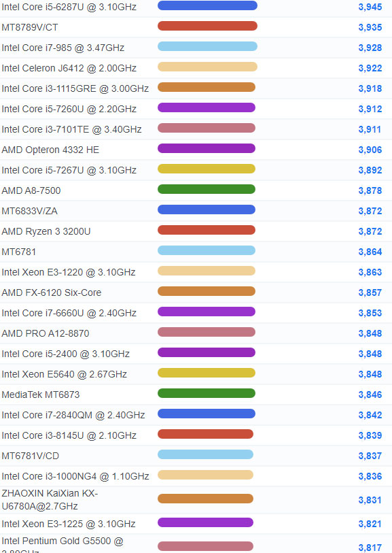Click the 3,857 score value
This screenshot has height=553, width=392.
pyautogui.click(x=370, y=293)
